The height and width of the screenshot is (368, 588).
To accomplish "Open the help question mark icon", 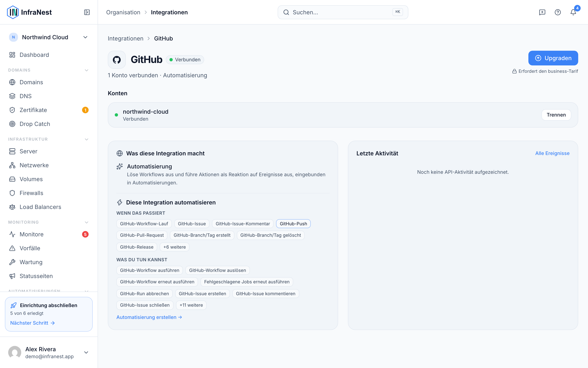I will (558, 12).
